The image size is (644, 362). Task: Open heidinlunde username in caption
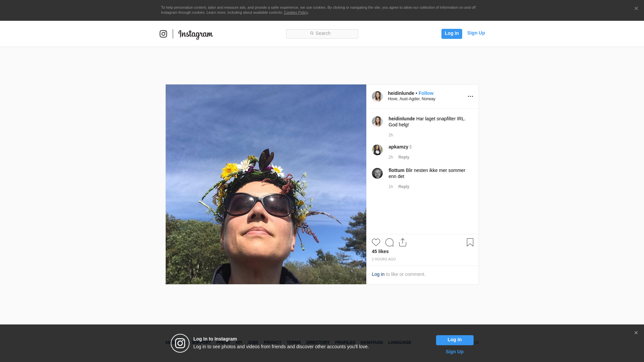pyautogui.click(x=401, y=119)
